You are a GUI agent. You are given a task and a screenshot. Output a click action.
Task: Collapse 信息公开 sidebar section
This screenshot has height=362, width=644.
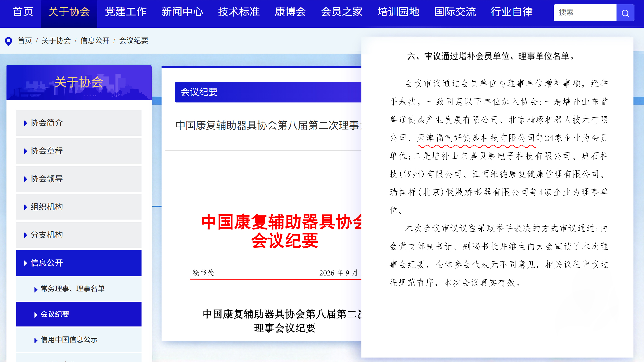pos(79,263)
